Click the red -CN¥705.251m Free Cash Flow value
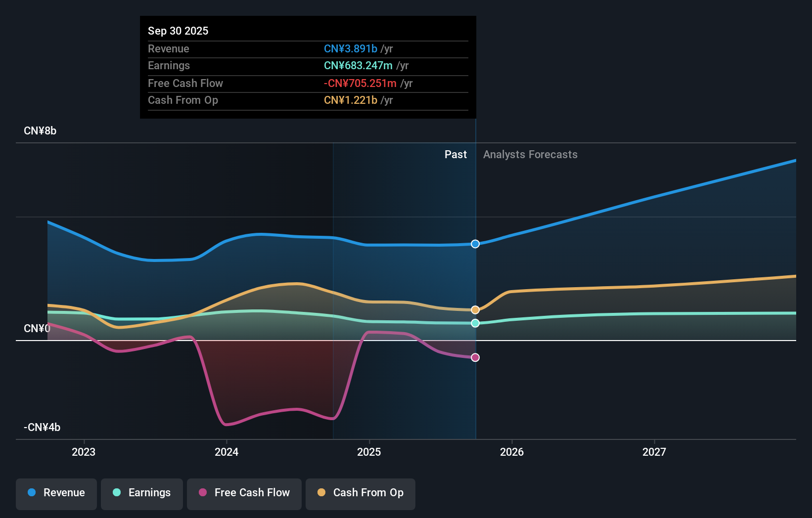 [x=360, y=83]
